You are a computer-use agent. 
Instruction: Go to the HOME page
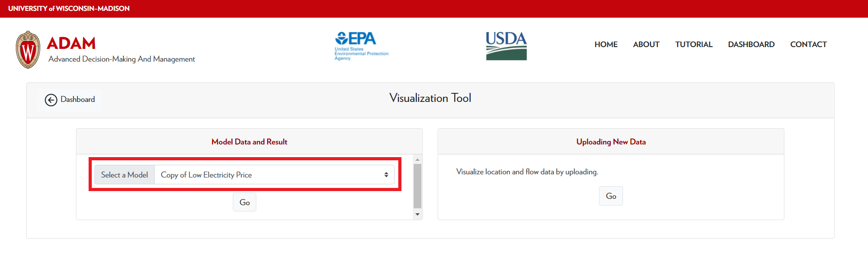coord(606,44)
